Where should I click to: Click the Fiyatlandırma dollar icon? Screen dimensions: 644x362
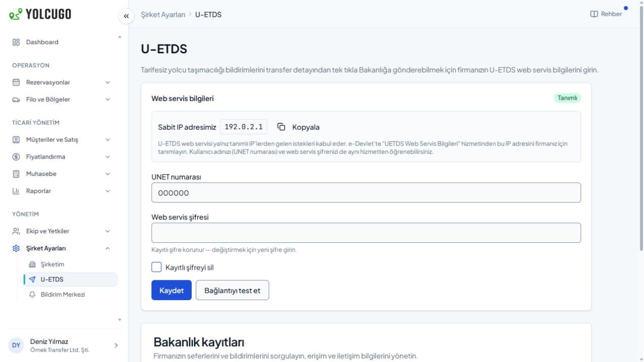(16, 157)
